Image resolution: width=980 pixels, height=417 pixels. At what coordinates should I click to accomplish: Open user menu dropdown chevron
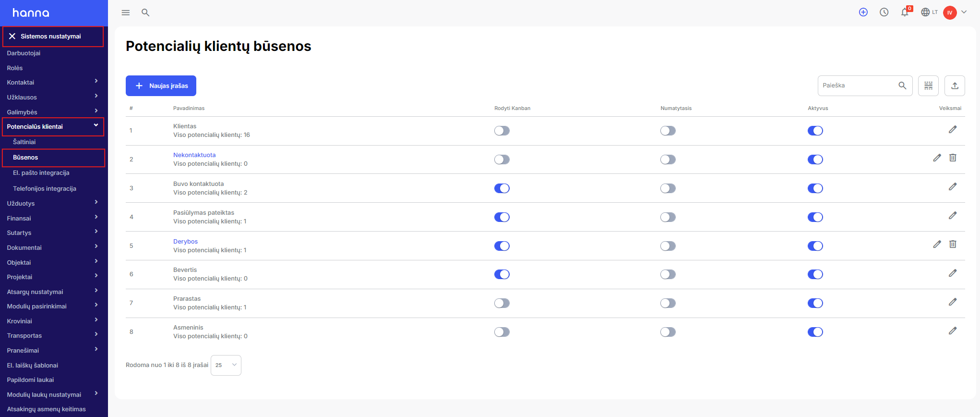point(964,12)
